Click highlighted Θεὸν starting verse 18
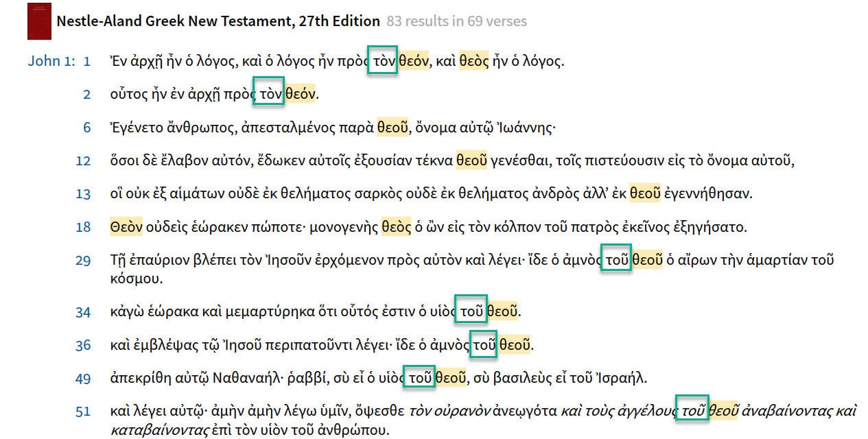Image resolution: width=868 pixels, height=439 pixels. point(126,226)
